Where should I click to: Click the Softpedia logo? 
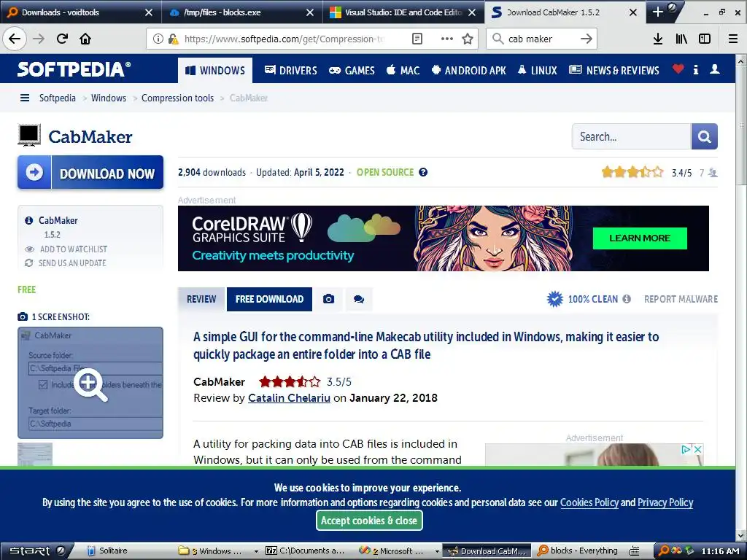tap(74, 69)
